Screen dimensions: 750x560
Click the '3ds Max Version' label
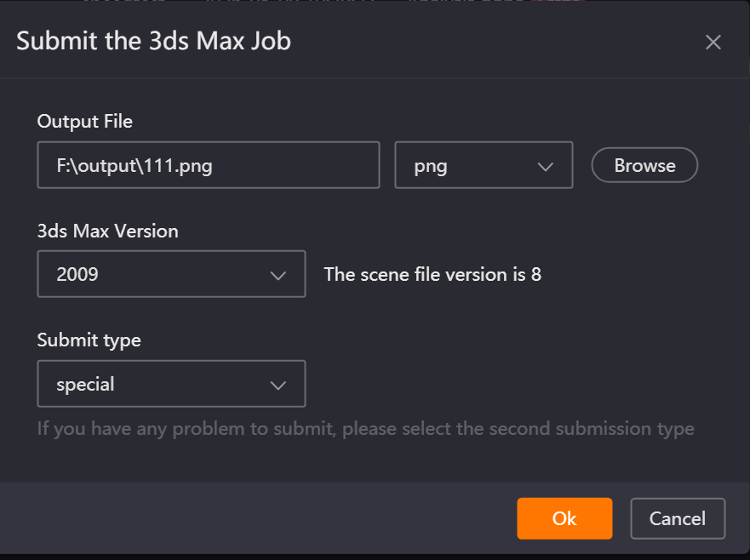(x=107, y=231)
